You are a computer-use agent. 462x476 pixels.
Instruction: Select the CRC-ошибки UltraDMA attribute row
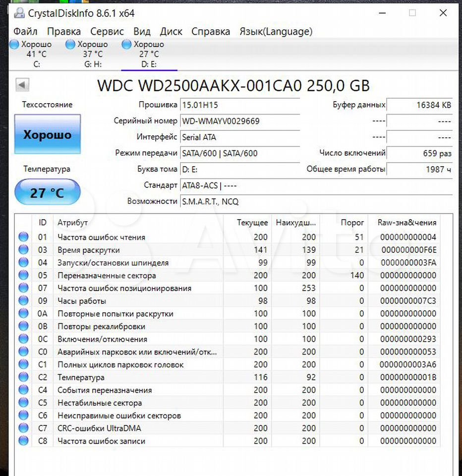pyautogui.click(x=228, y=428)
